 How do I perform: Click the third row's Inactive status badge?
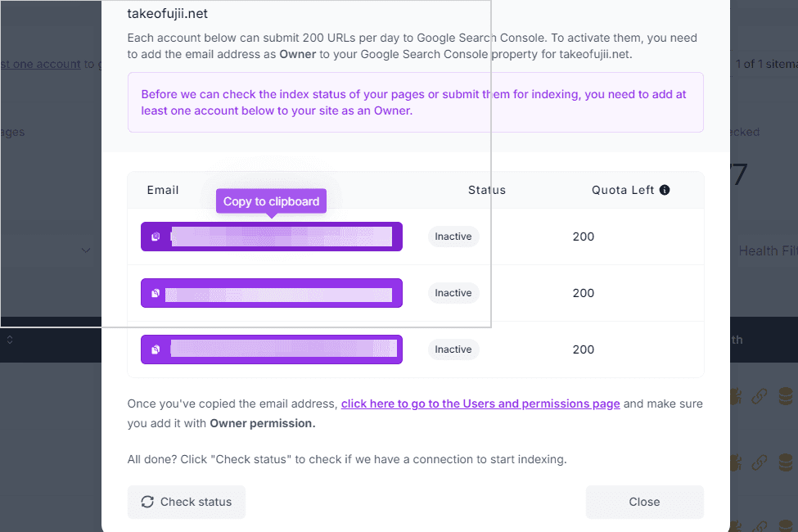(x=453, y=349)
